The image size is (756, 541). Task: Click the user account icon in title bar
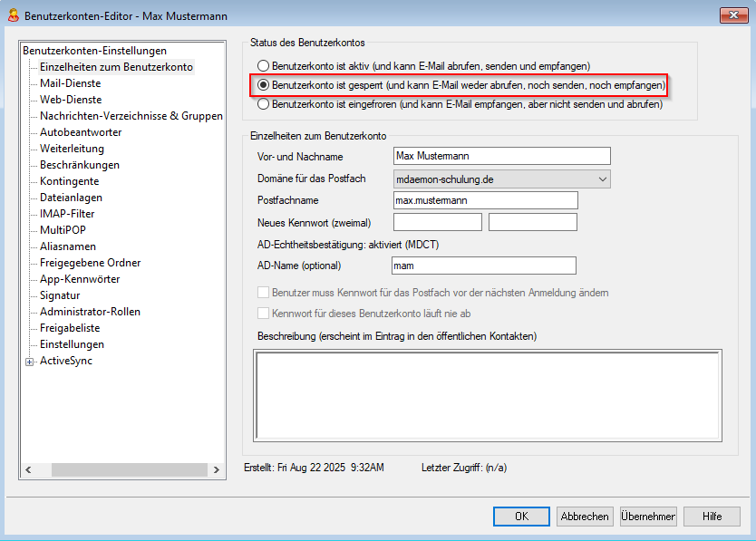(14, 15)
